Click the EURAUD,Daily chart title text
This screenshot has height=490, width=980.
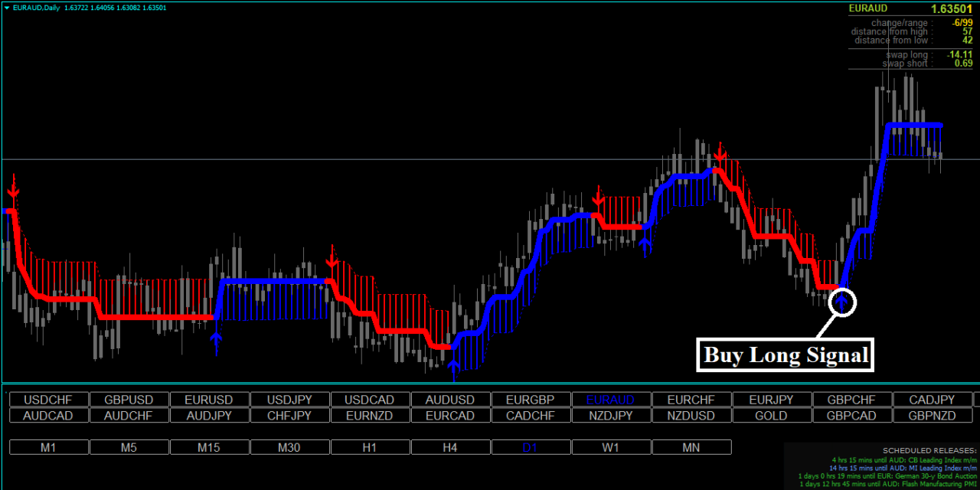coord(36,8)
